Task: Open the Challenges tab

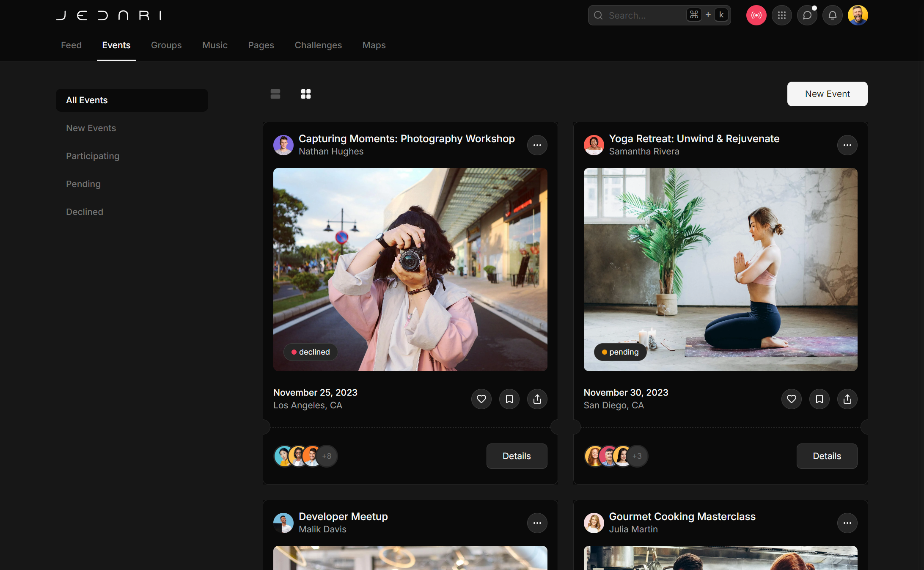Action: pyautogui.click(x=318, y=45)
